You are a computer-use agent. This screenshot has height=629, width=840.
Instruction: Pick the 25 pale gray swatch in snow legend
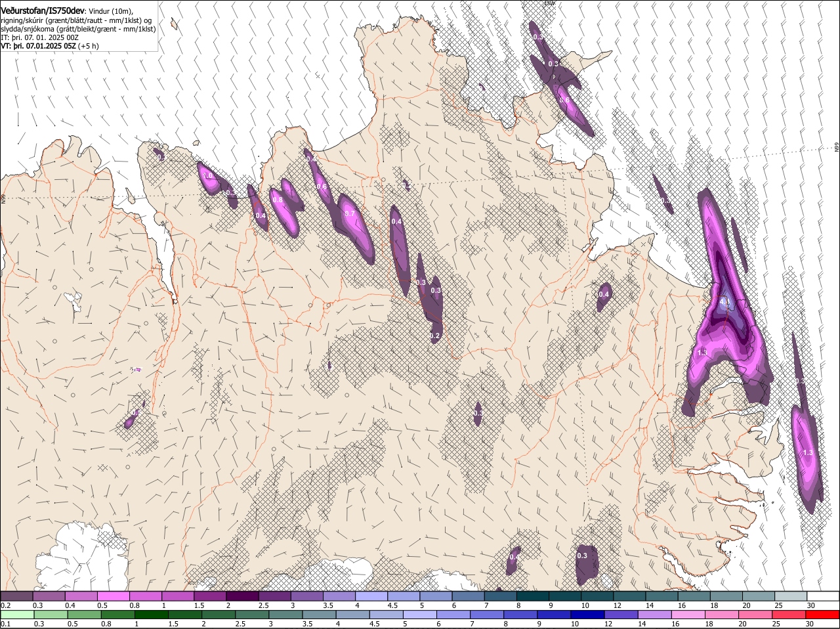791,596
